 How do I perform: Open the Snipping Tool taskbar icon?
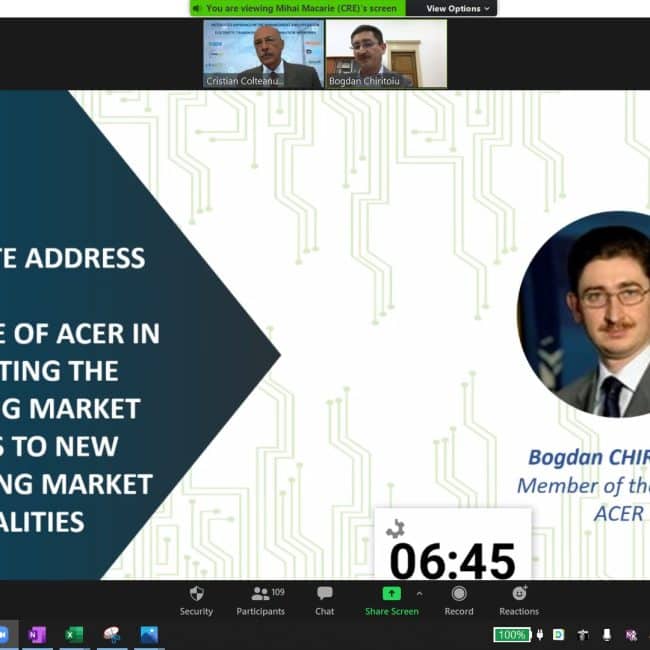(112, 635)
